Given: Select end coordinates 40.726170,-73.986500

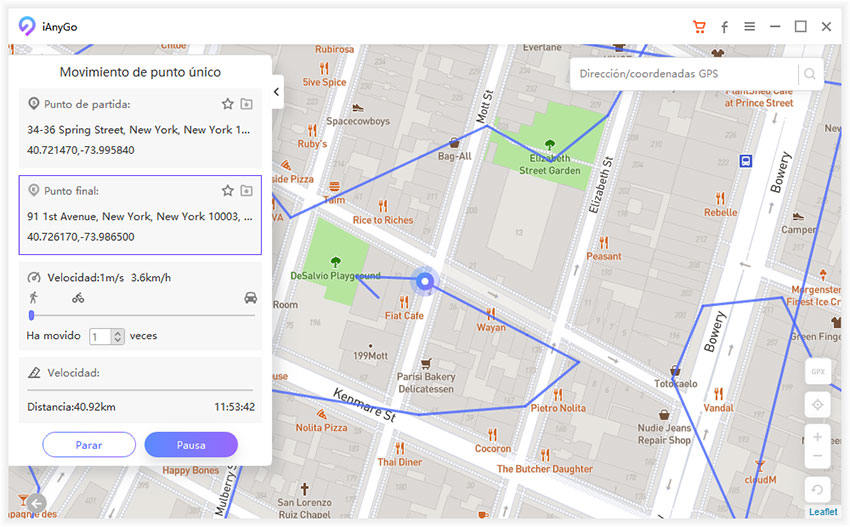Looking at the screenshot, I should click(81, 237).
